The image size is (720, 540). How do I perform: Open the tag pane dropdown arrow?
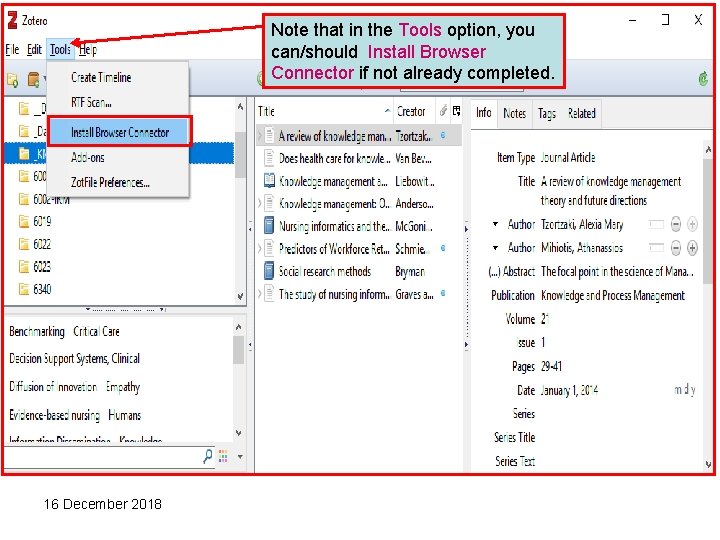240,457
